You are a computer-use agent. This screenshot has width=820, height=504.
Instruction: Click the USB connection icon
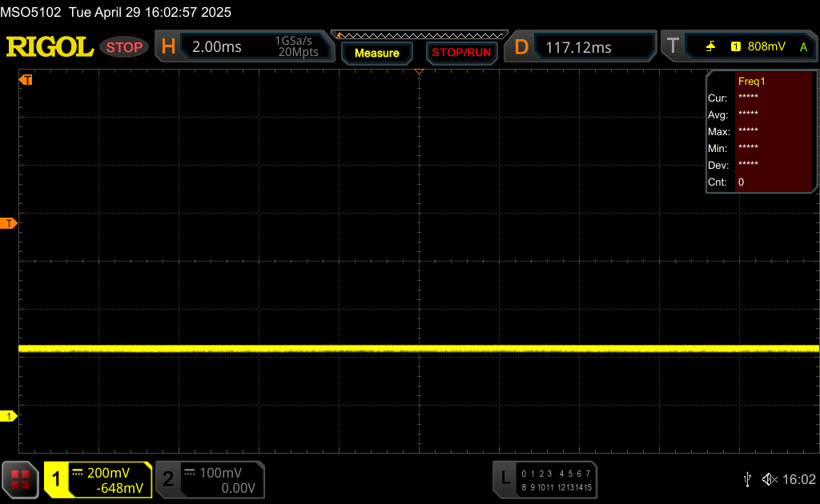[747, 479]
